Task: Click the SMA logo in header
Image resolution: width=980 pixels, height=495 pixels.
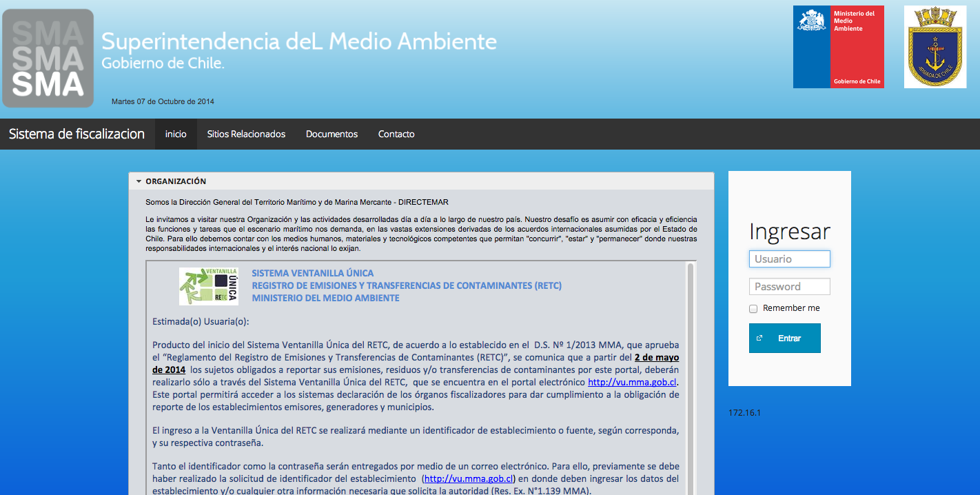Action: 48,58
